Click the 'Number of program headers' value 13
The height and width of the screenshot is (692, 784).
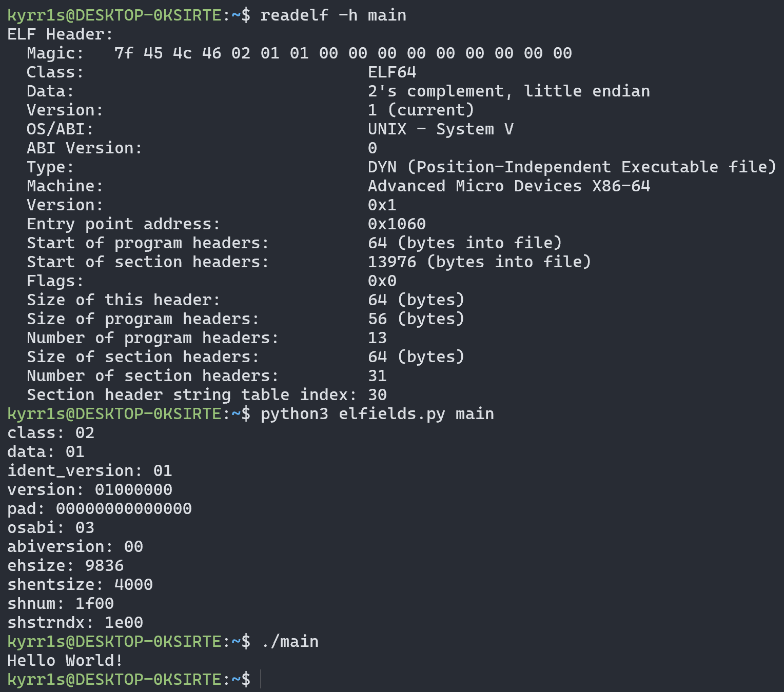coord(377,338)
